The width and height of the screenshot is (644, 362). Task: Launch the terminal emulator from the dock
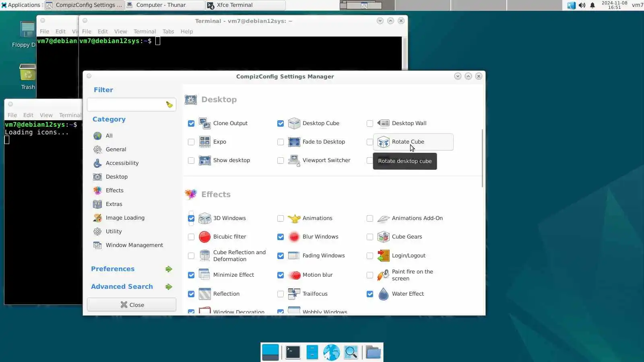coord(293,352)
